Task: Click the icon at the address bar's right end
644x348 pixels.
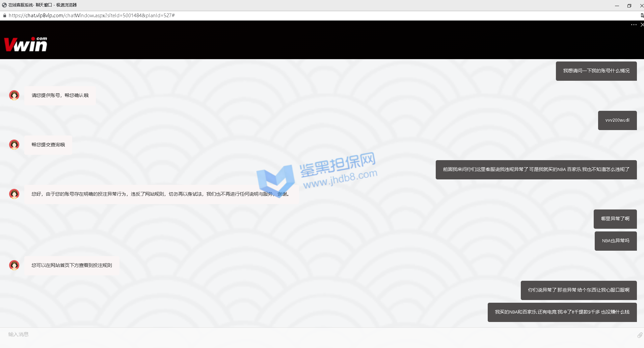Action: [642, 16]
